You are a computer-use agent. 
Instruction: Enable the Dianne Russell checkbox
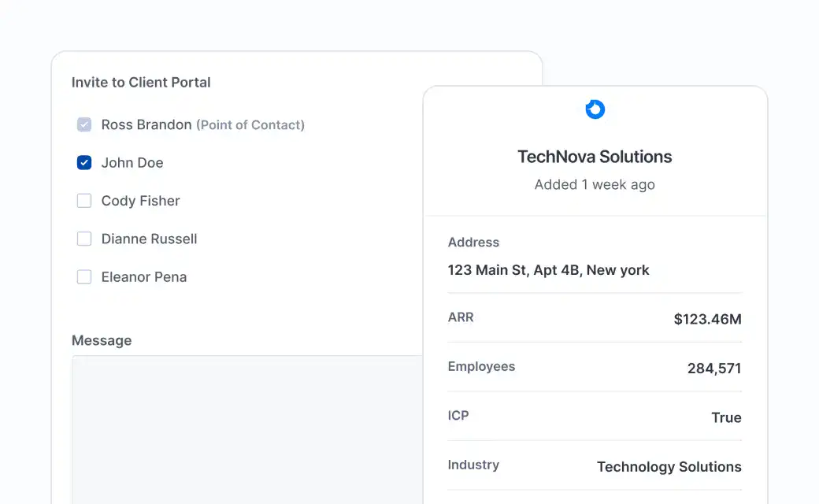coord(84,239)
